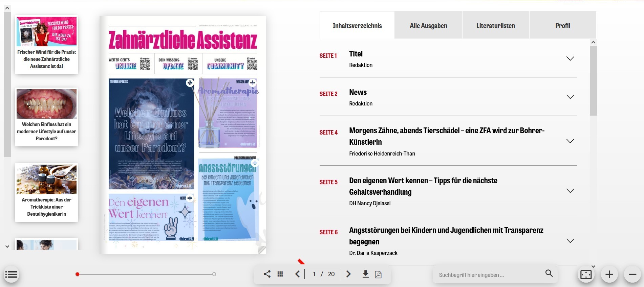Open the Literaturlisten tab

pos(495,25)
